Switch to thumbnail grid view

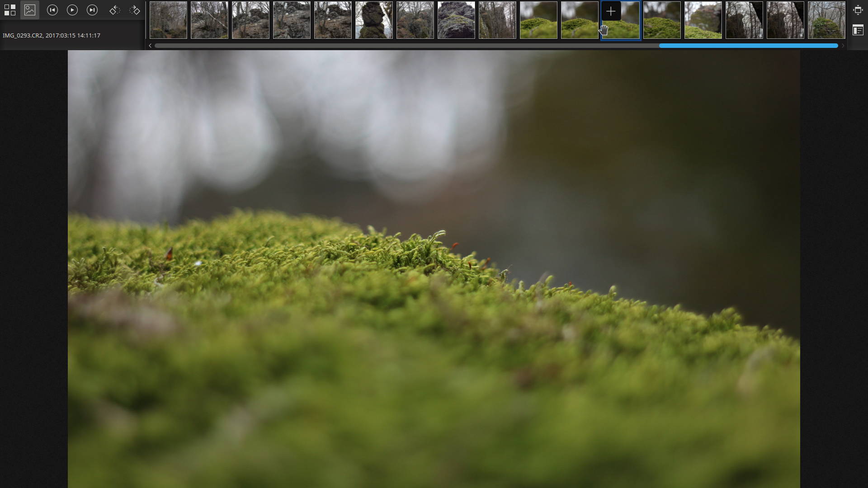10,10
